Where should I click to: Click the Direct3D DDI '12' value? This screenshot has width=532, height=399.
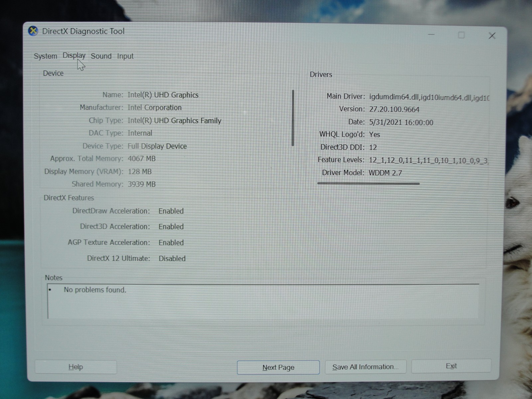coord(373,148)
